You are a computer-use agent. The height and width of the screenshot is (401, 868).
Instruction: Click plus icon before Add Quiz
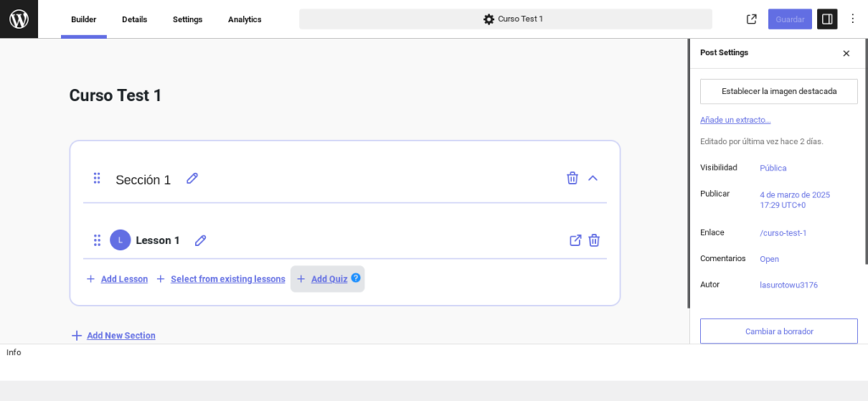click(301, 279)
